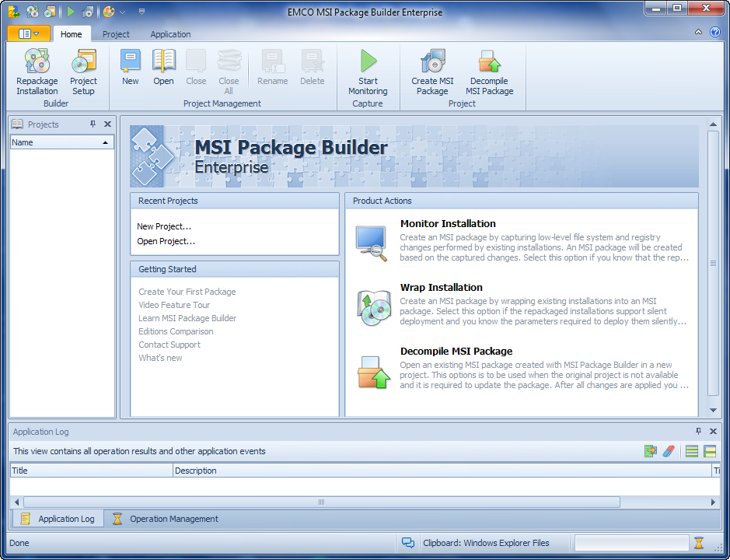Screen dimensions: 730x560
Task: Click the striped rows view icon in log toolbar
Action: (x=692, y=451)
